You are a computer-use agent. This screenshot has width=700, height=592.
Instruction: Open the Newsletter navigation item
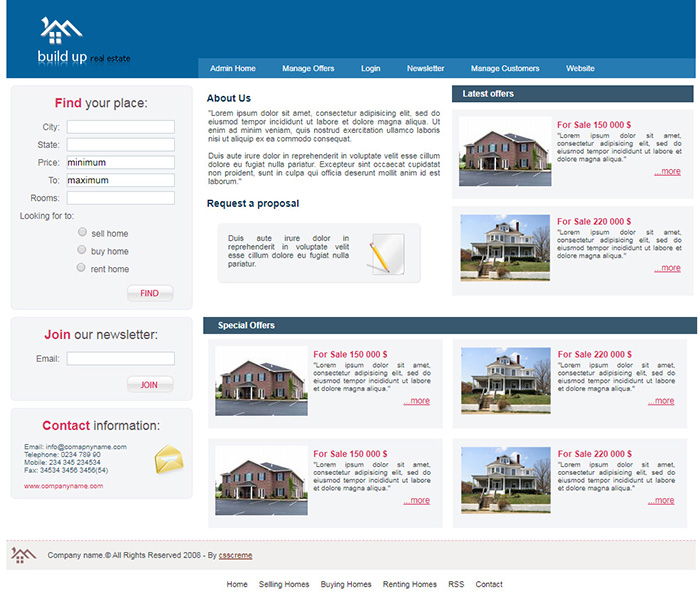[425, 68]
